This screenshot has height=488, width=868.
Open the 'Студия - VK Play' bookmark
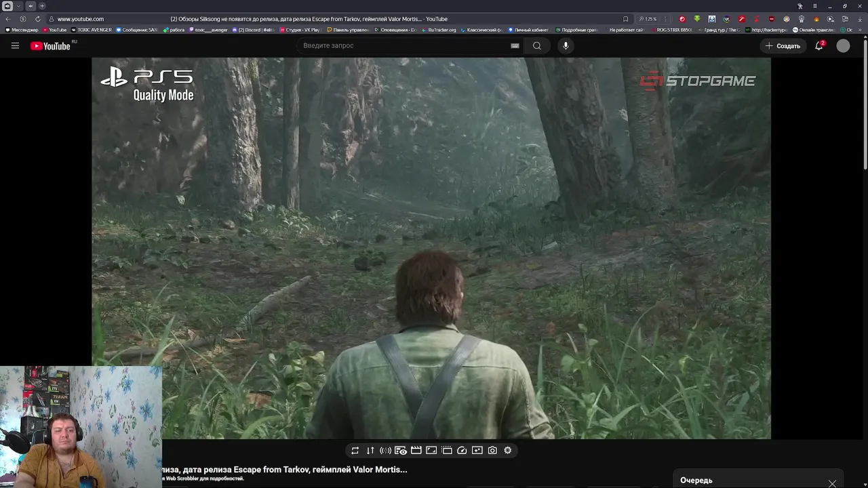pos(300,30)
